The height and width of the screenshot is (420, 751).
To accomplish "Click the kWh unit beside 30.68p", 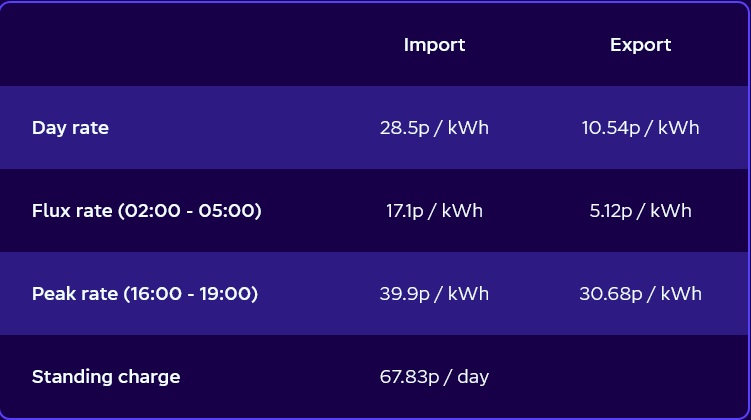I will 680,294.
